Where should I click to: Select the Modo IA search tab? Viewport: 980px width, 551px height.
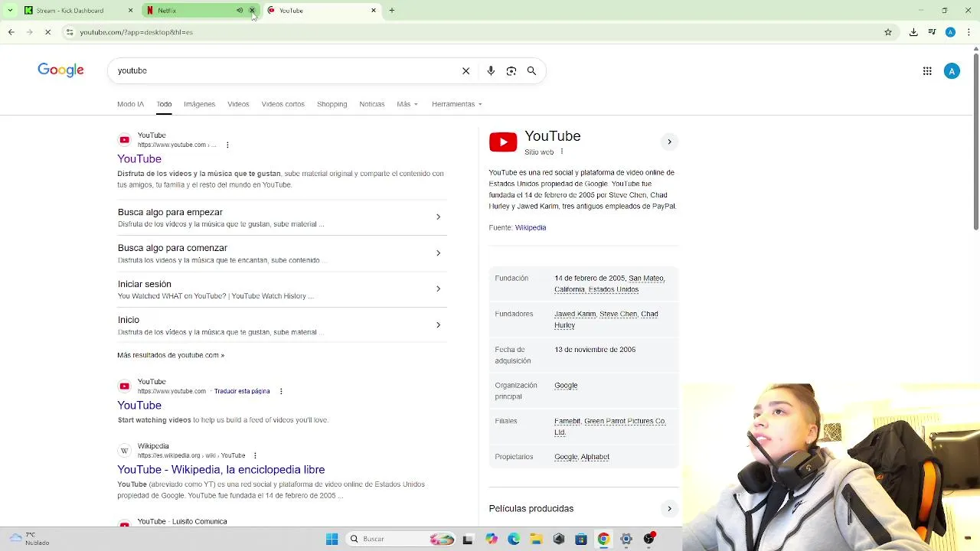point(130,104)
